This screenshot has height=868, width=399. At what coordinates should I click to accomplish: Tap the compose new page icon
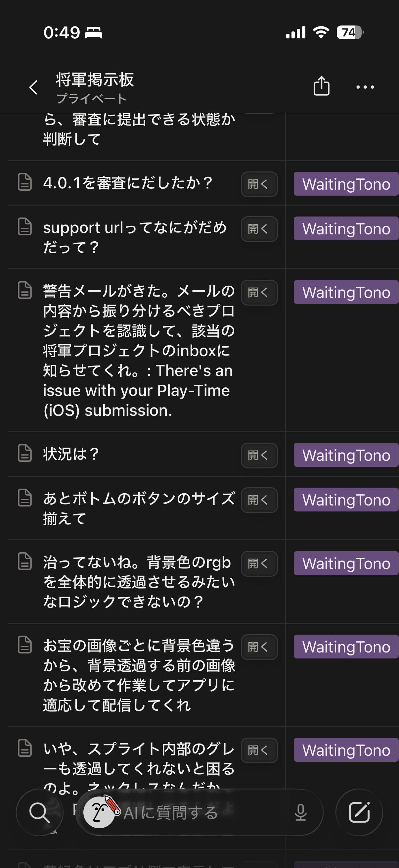click(x=359, y=812)
